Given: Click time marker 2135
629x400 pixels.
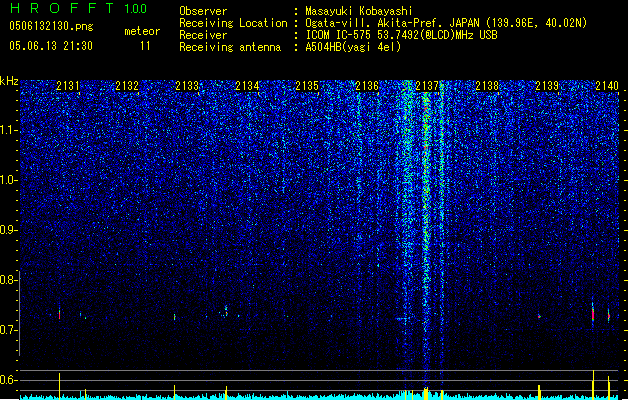Looking at the screenshot, I should [307, 85].
